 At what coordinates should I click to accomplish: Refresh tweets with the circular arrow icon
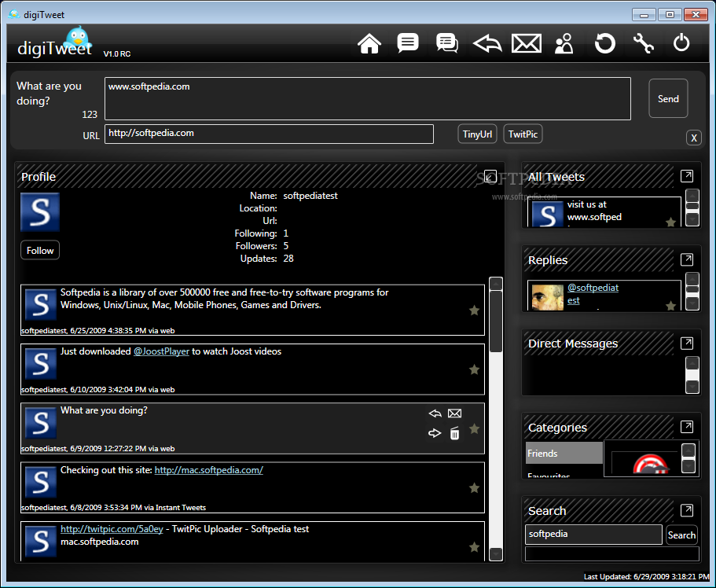604,44
